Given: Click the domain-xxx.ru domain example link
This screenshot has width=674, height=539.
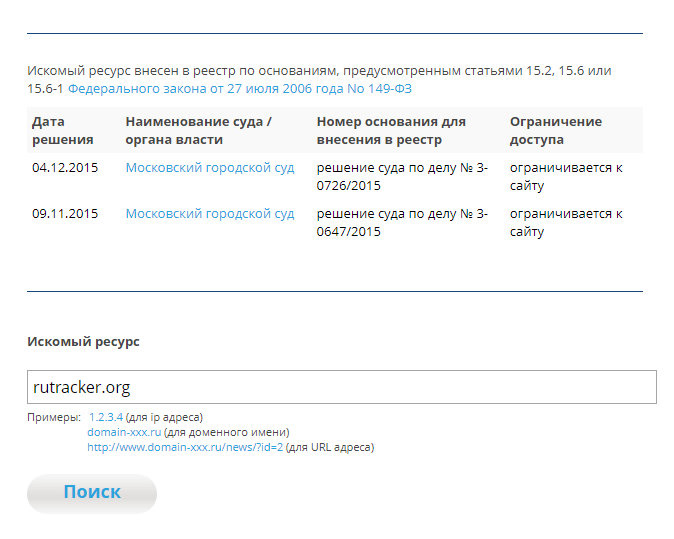Looking at the screenshot, I should (x=124, y=432).
